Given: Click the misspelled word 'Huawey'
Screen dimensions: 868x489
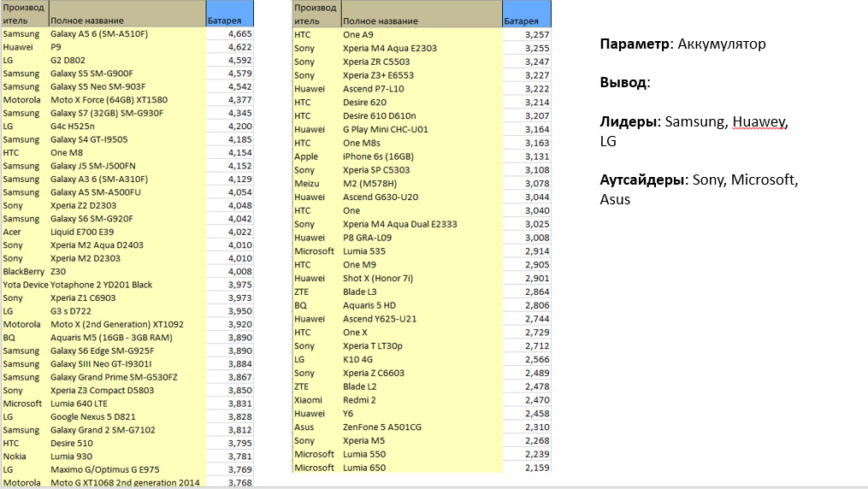Looking at the screenshot, I should (x=759, y=121).
